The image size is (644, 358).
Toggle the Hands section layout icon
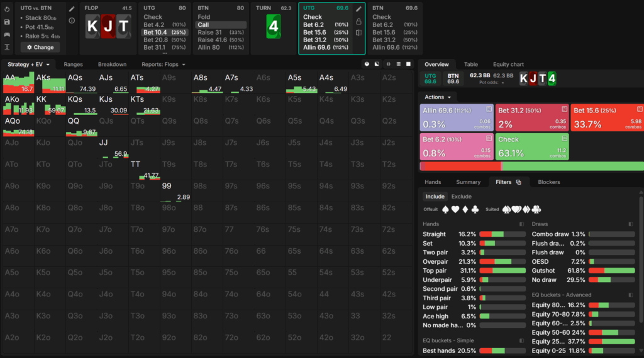pyautogui.click(x=521, y=224)
